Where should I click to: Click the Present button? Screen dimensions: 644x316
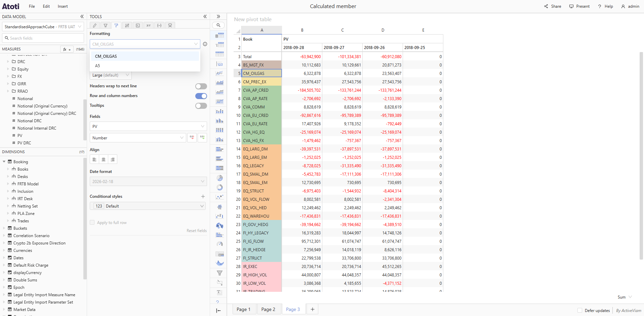coord(579,6)
